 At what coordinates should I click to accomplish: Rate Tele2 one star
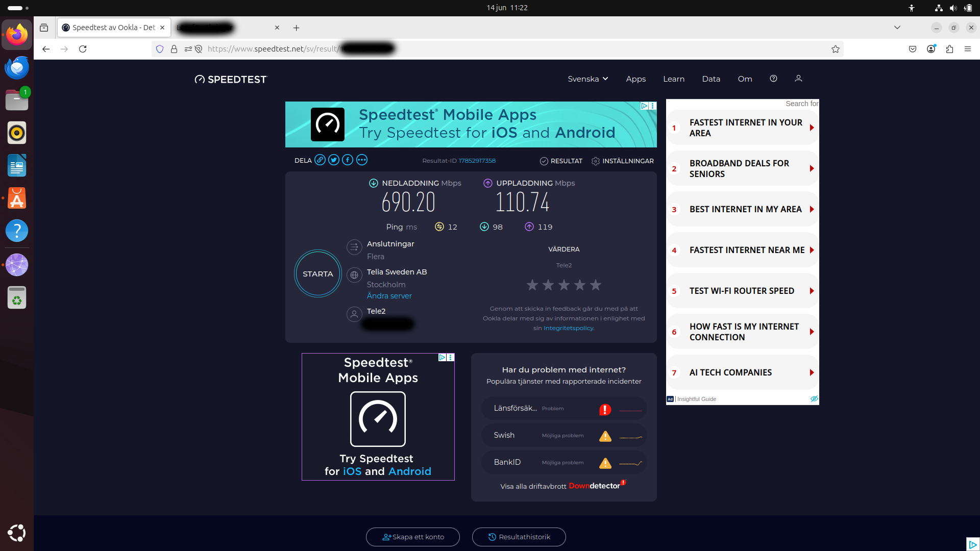click(532, 285)
